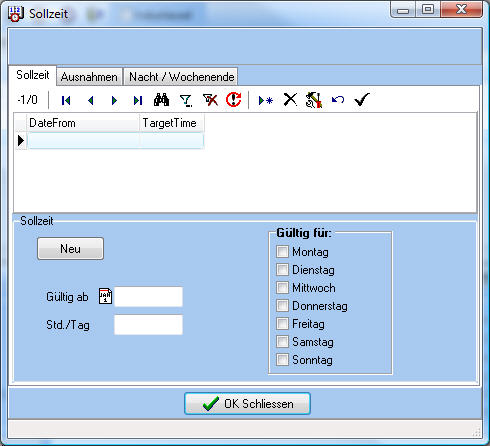
Task: Apply filter funnel icon
Action: tap(186, 100)
